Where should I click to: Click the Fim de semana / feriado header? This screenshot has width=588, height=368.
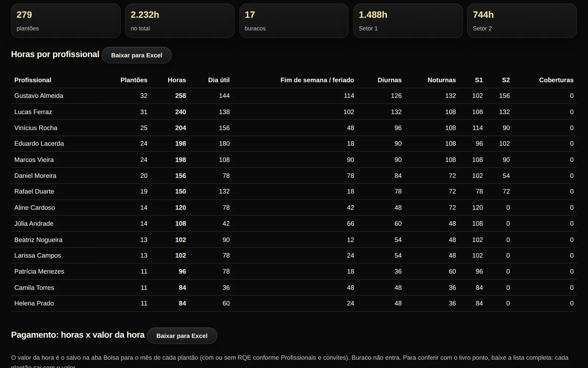coord(317,80)
